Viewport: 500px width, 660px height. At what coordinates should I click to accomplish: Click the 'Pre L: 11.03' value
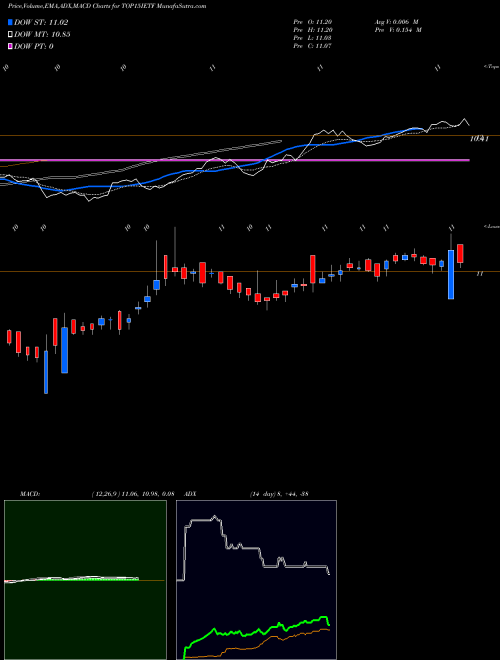(313, 38)
